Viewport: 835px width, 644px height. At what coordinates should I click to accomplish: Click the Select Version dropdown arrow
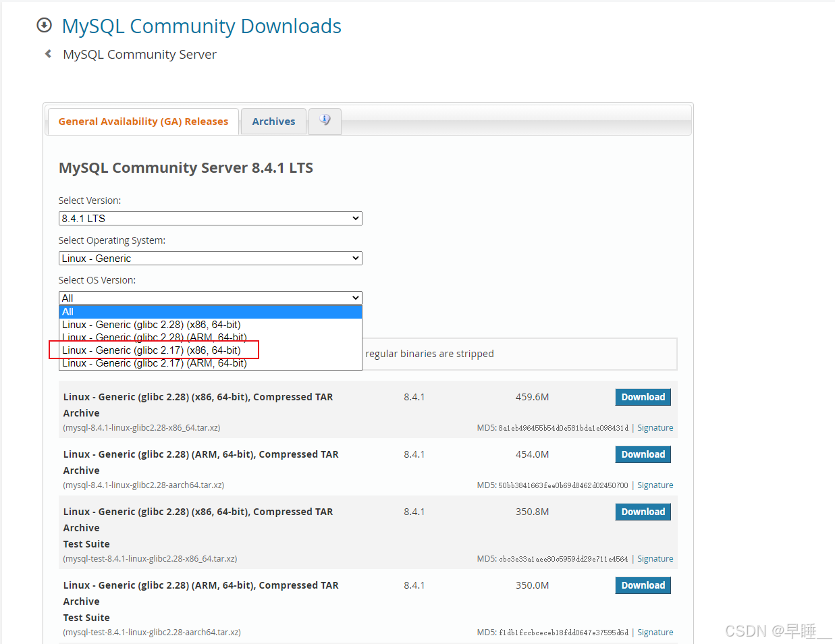click(355, 218)
